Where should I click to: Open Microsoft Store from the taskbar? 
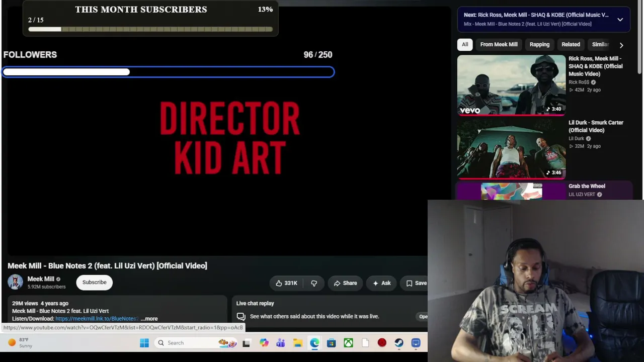click(331, 343)
